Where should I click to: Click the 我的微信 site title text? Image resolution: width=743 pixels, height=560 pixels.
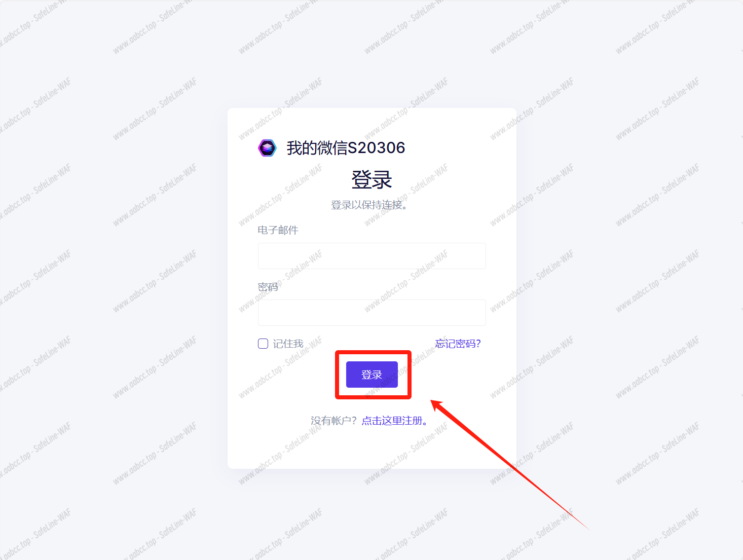317,148
